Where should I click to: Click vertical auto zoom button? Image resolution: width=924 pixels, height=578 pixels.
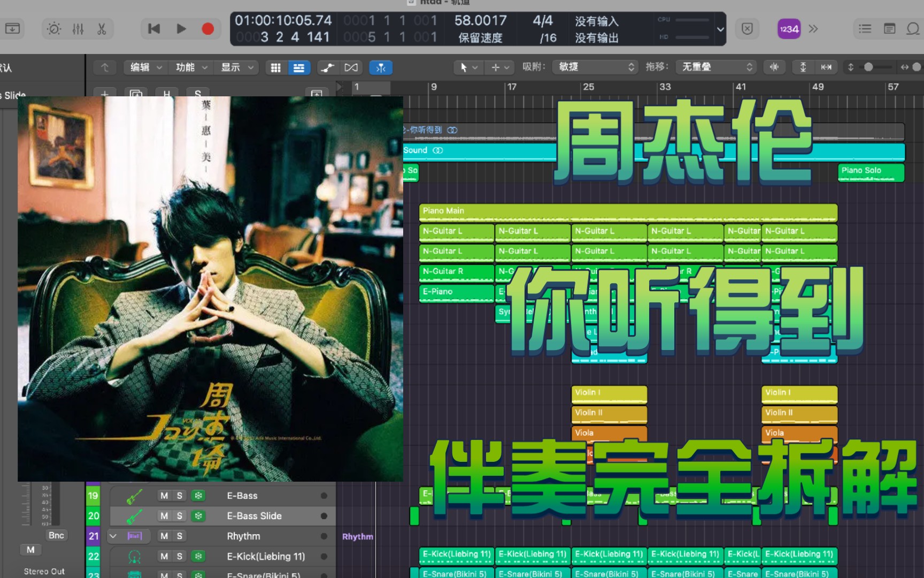pyautogui.click(x=803, y=67)
